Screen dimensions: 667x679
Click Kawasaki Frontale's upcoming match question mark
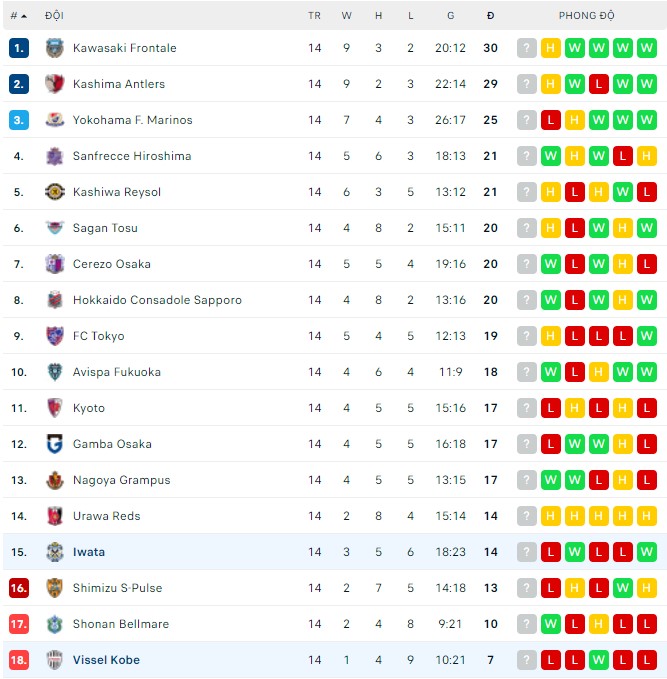tap(527, 48)
